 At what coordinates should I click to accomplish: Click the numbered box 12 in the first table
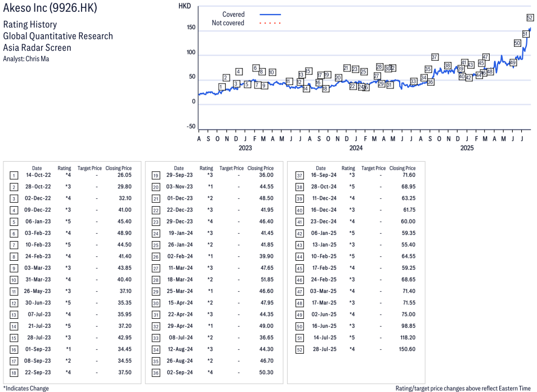coord(14,303)
